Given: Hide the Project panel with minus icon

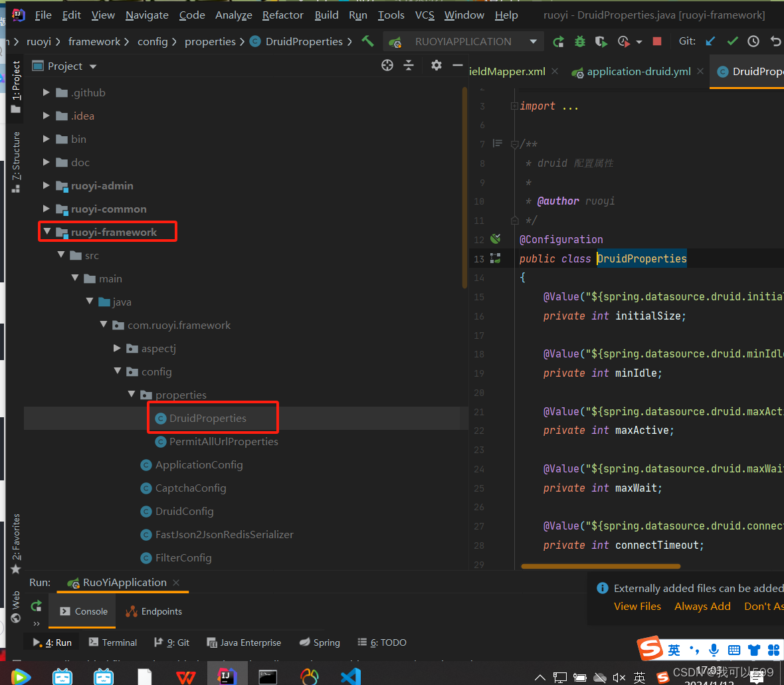Looking at the screenshot, I should [458, 66].
